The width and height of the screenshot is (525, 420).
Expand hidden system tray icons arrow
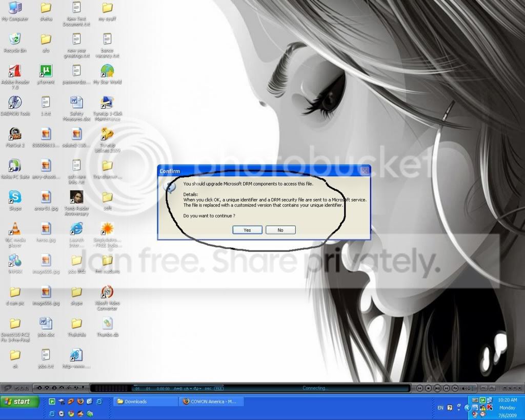tap(468, 408)
